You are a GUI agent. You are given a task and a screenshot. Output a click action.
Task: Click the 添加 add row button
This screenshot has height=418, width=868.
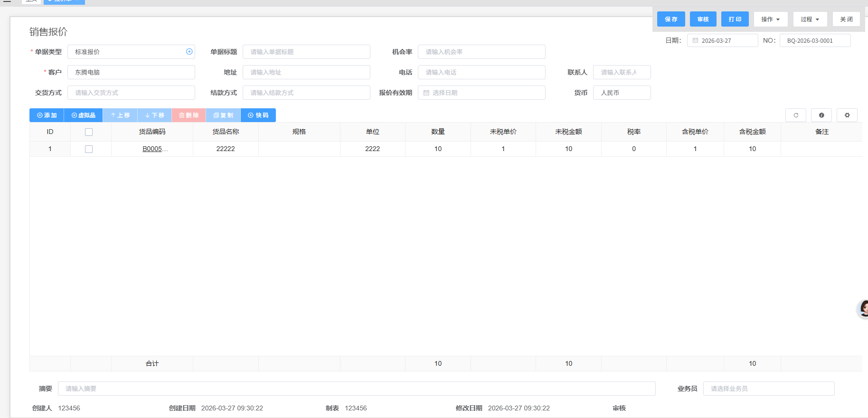pyautogui.click(x=47, y=115)
